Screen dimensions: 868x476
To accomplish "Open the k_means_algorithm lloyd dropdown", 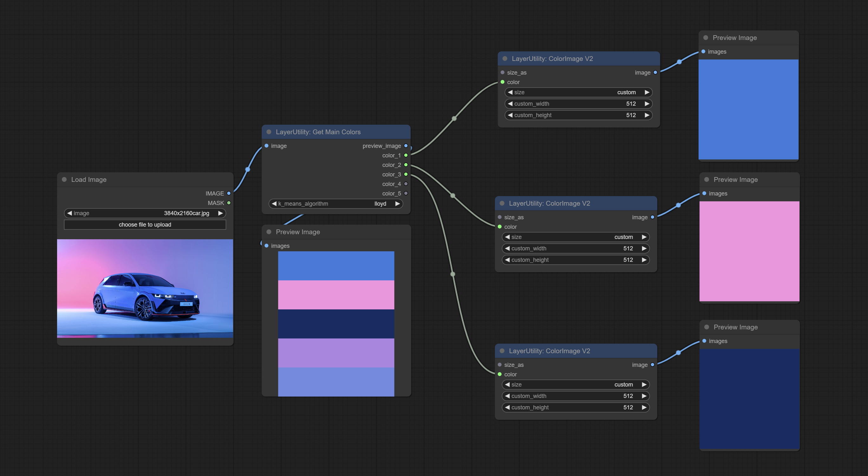I will coord(336,204).
